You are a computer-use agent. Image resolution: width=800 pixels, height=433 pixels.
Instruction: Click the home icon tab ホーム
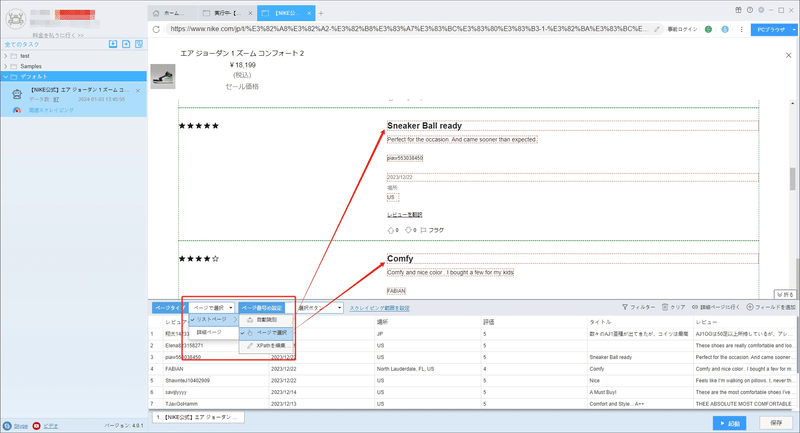[x=172, y=13]
